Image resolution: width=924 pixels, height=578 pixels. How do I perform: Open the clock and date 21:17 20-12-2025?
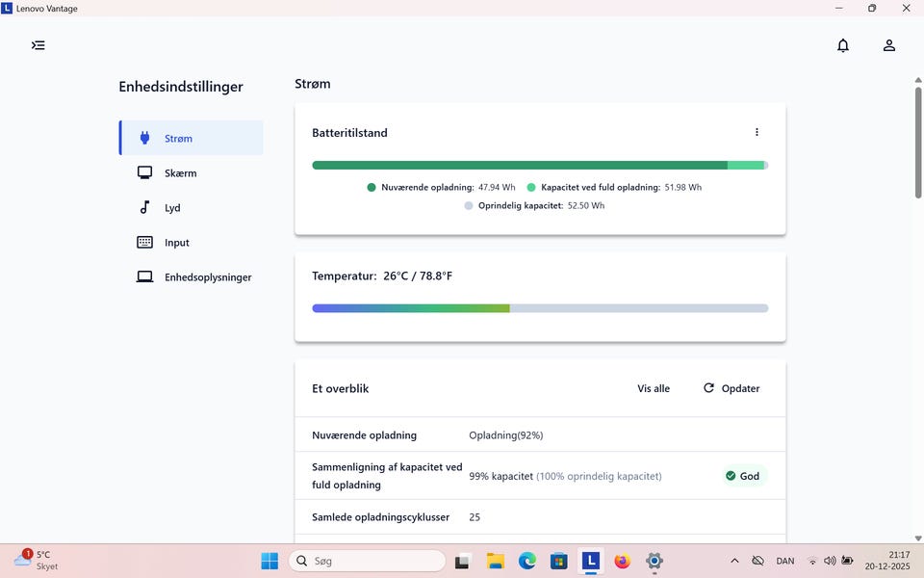click(887, 561)
